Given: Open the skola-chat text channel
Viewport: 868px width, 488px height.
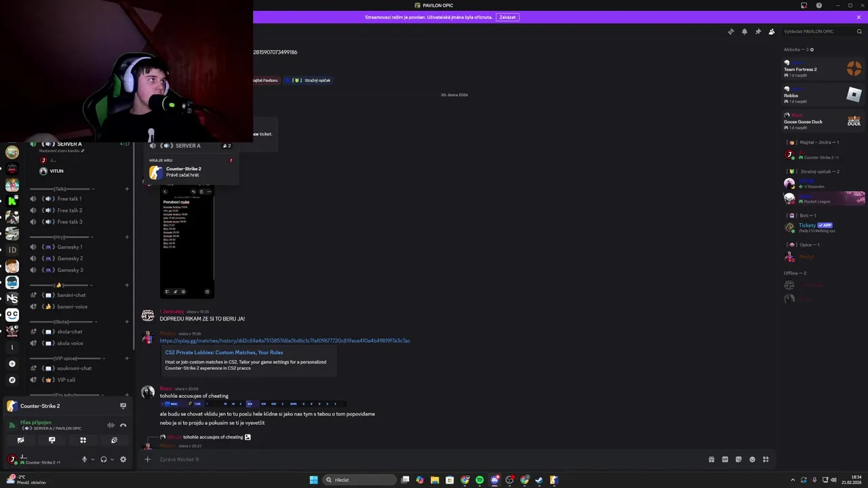Looking at the screenshot, I should pos(80,331).
